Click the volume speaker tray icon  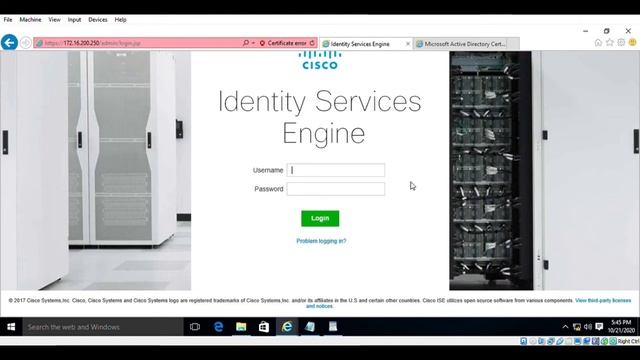588,327
